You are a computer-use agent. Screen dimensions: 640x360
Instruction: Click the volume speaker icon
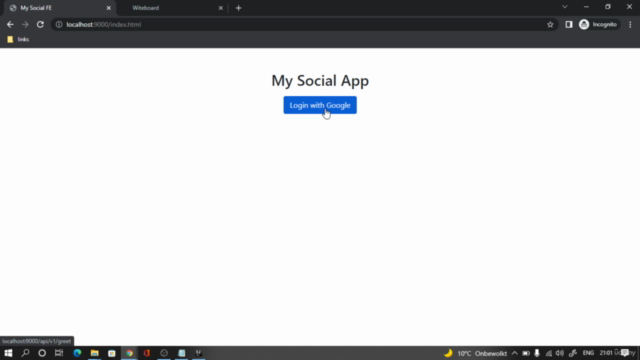tap(560, 353)
